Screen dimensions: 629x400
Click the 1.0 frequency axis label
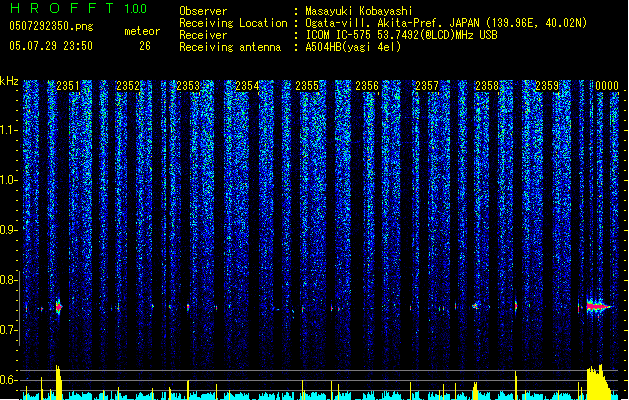pos(8,180)
